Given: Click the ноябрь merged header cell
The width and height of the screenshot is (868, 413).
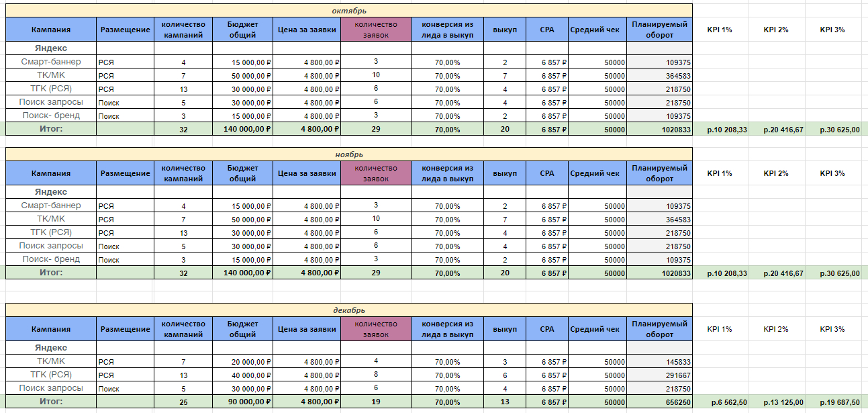Looking at the screenshot, I should (x=349, y=154).
